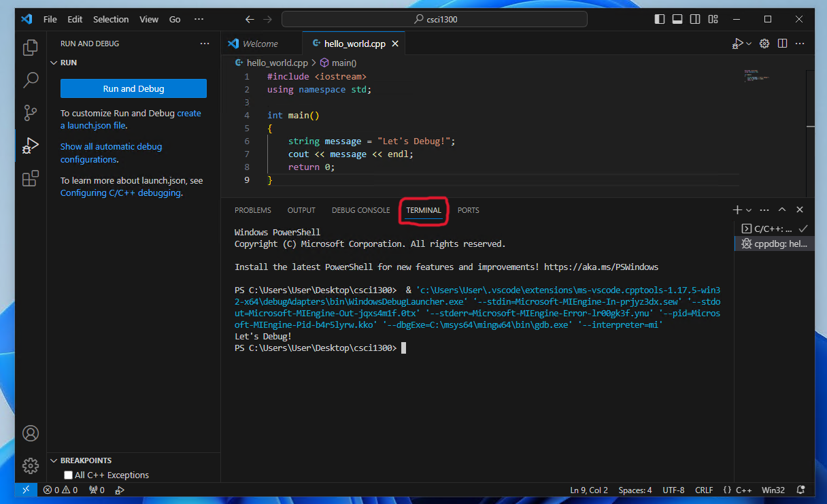
Task: Switch to the OUTPUT panel tab
Action: click(x=301, y=210)
